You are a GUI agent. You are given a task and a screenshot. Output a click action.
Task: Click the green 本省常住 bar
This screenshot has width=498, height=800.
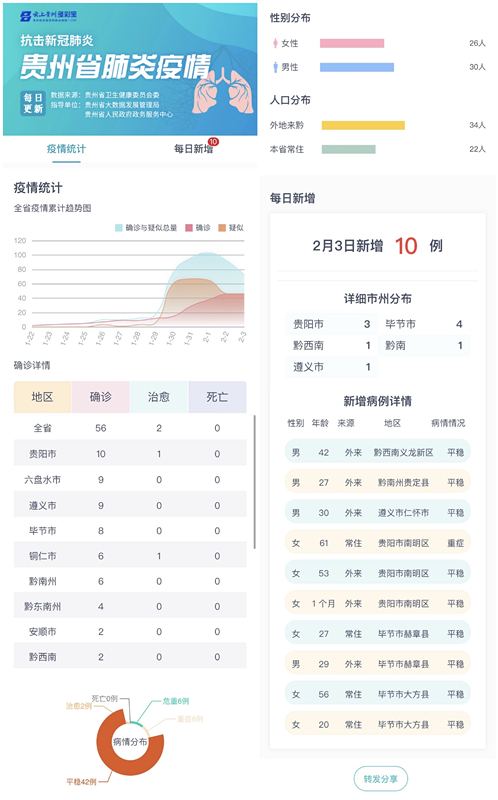tap(348, 149)
